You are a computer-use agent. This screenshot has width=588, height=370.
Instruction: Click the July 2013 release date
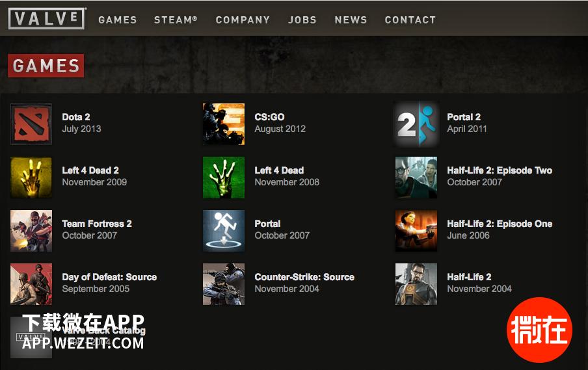(81, 129)
